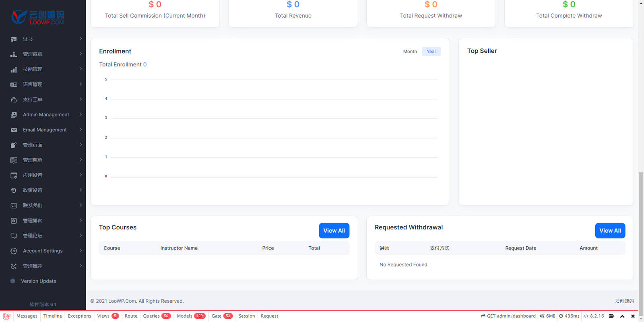Expand the 支持工单 menu chevron
Viewport: 644px width, 322px height.
click(80, 99)
